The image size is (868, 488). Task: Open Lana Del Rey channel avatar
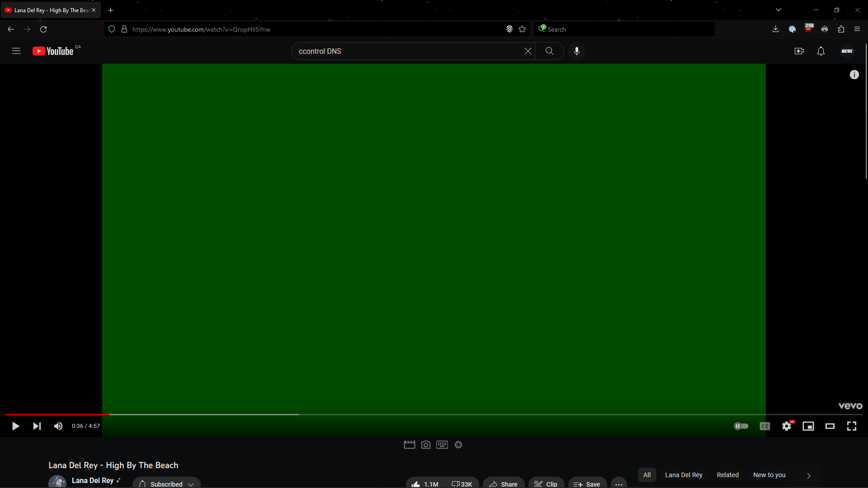[57, 482]
